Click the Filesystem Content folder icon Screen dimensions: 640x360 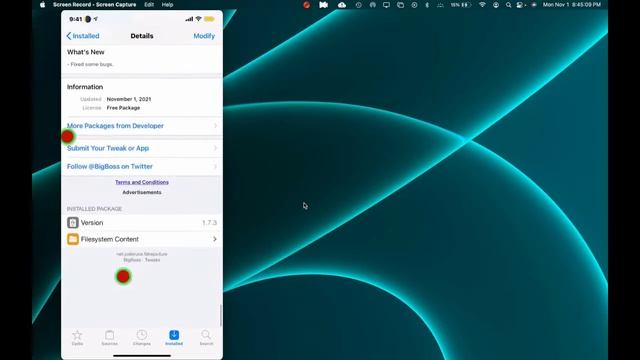[73, 239]
